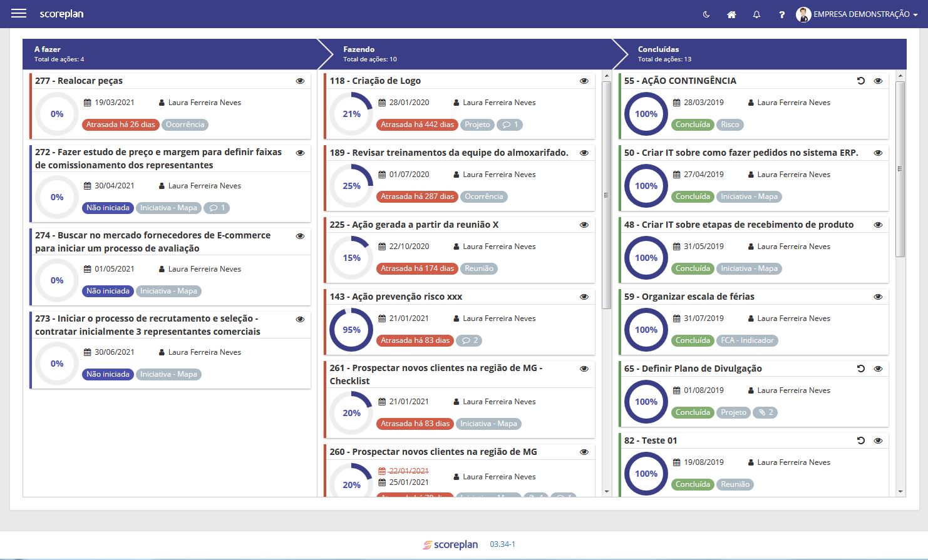Open card 59 - Organizar escala de férias
This screenshot has width=928, height=560.
tap(689, 297)
